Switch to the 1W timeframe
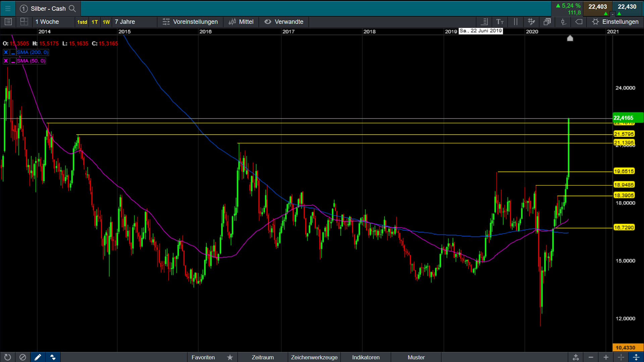644x362 pixels. 106,22
